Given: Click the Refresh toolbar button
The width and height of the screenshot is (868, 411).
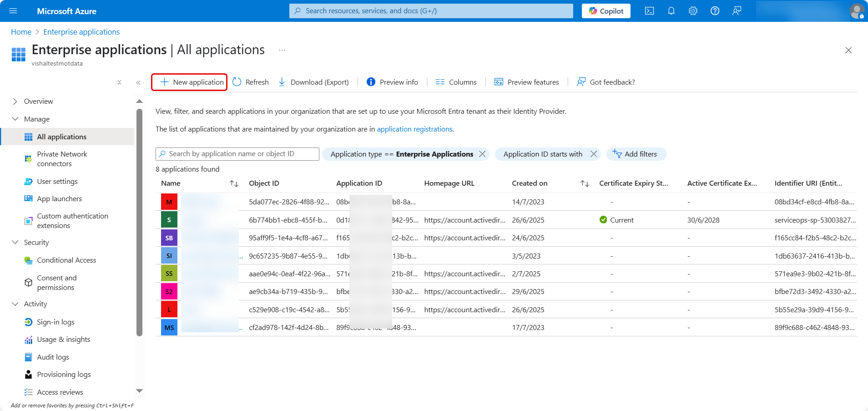Looking at the screenshot, I should [251, 82].
